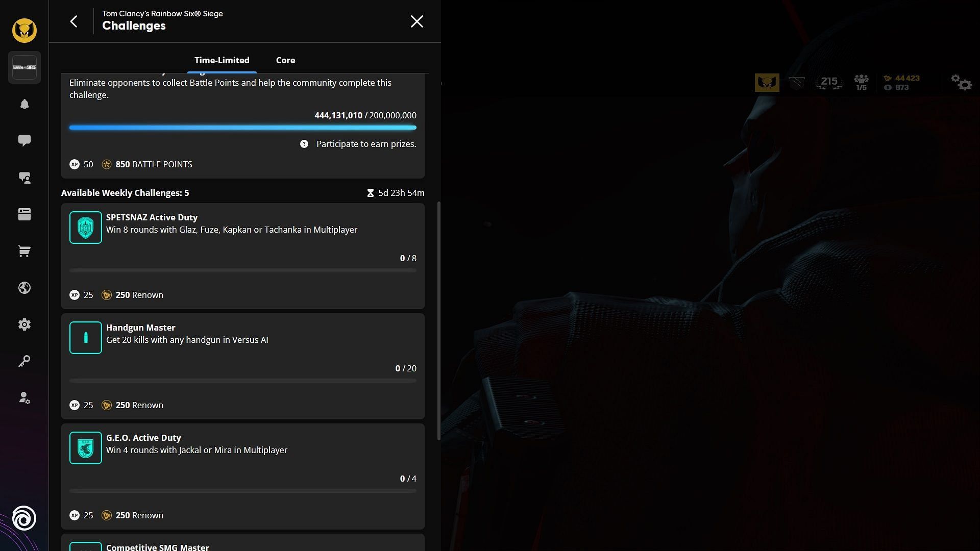Click Participate to earn prizes text

coord(366,144)
